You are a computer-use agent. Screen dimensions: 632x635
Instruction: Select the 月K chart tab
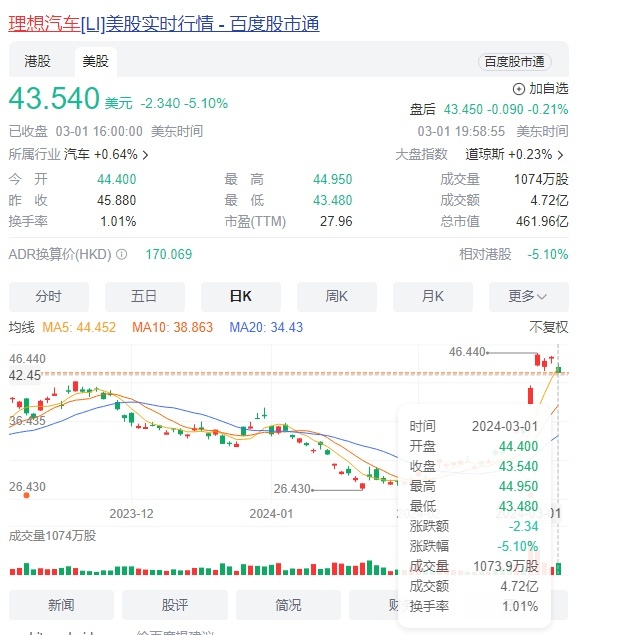(432, 296)
